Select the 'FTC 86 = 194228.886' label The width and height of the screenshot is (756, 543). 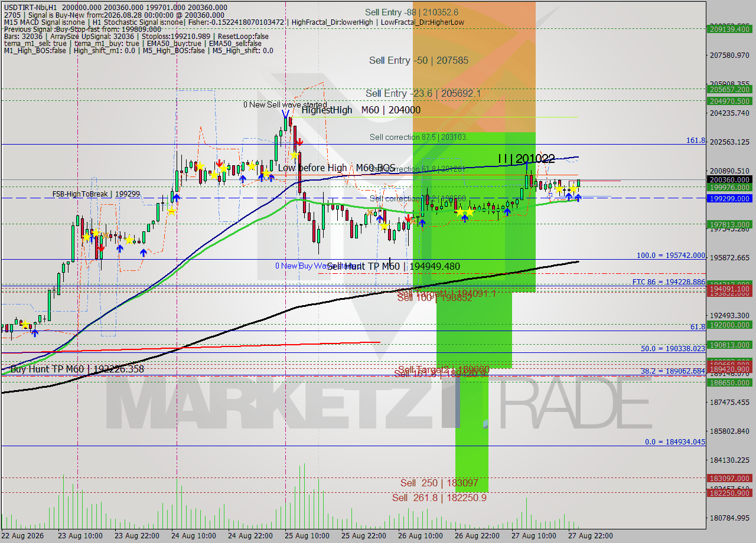[x=669, y=282]
